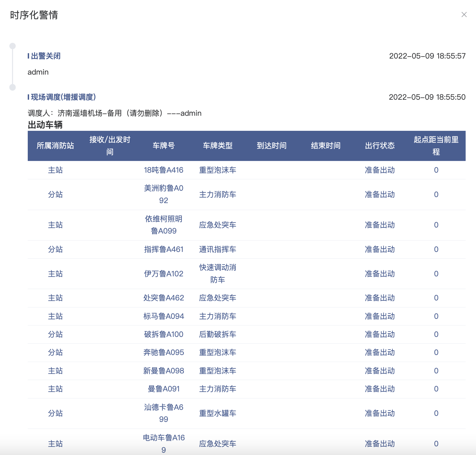Image resolution: width=476 pixels, height=455 pixels.
Task: Select plate 新曼鲁A098
Action: coord(163,371)
